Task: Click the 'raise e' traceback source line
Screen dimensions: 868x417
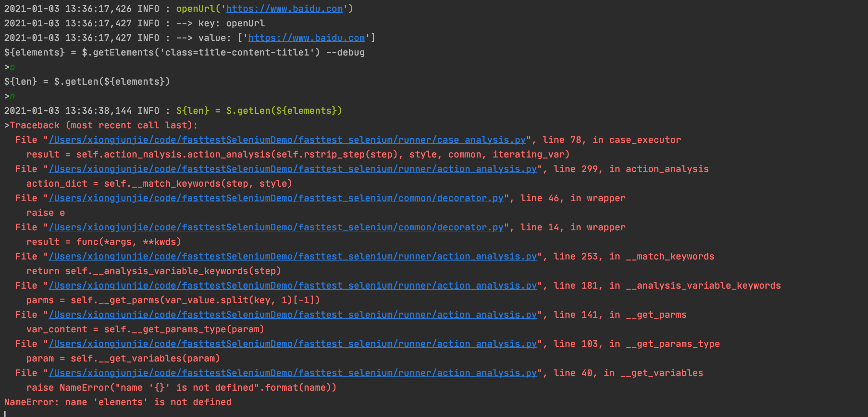Action: [x=45, y=213]
